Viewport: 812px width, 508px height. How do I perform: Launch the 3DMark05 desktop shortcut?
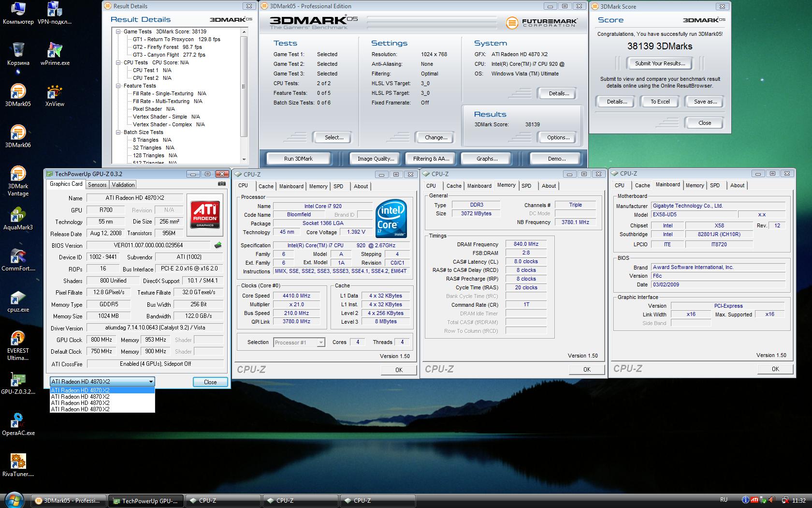18,95
